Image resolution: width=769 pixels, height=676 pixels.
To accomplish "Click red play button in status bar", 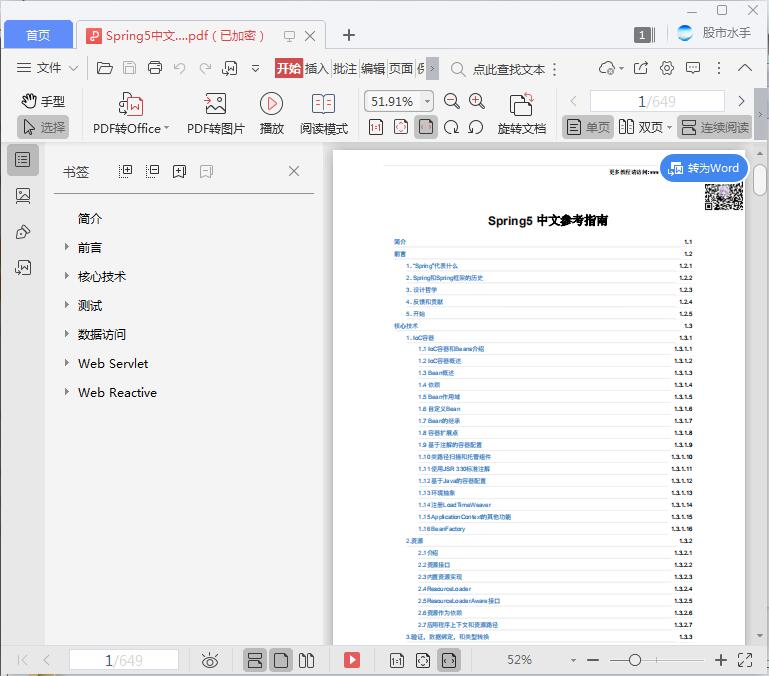I will coord(352,660).
